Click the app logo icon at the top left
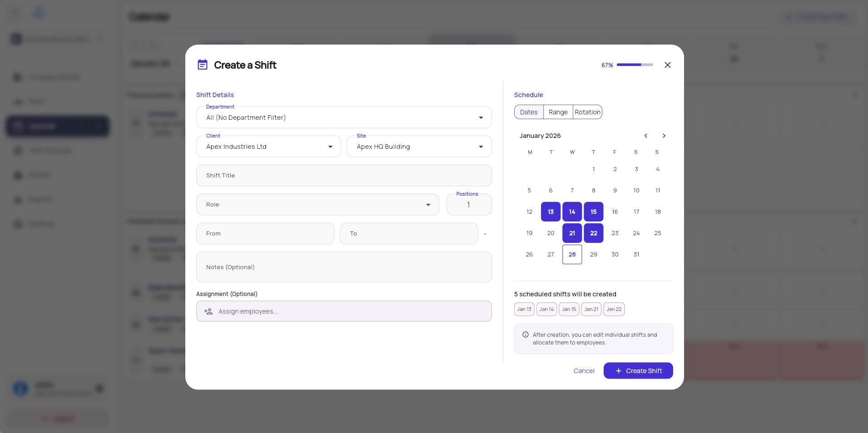This screenshot has height=433, width=868. [x=39, y=11]
